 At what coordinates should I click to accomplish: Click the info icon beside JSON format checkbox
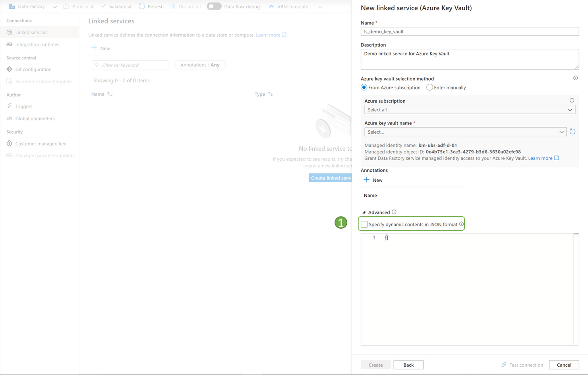tap(461, 224)
